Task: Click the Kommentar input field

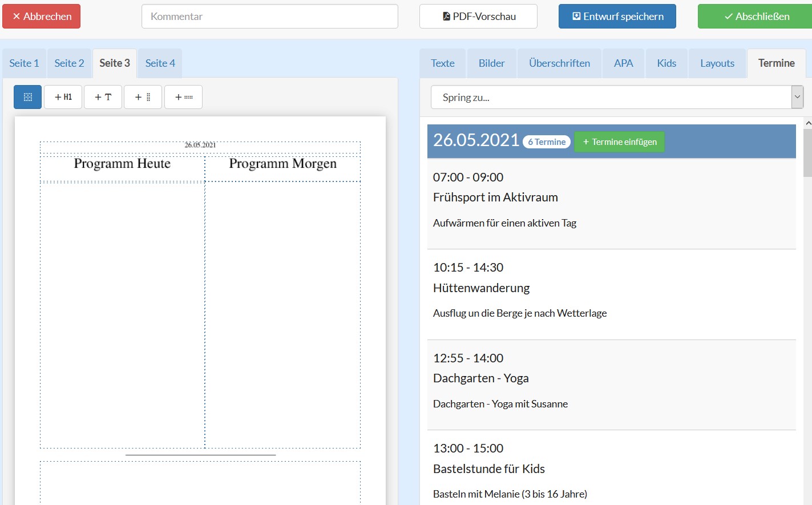Action: tap(269, 17)
